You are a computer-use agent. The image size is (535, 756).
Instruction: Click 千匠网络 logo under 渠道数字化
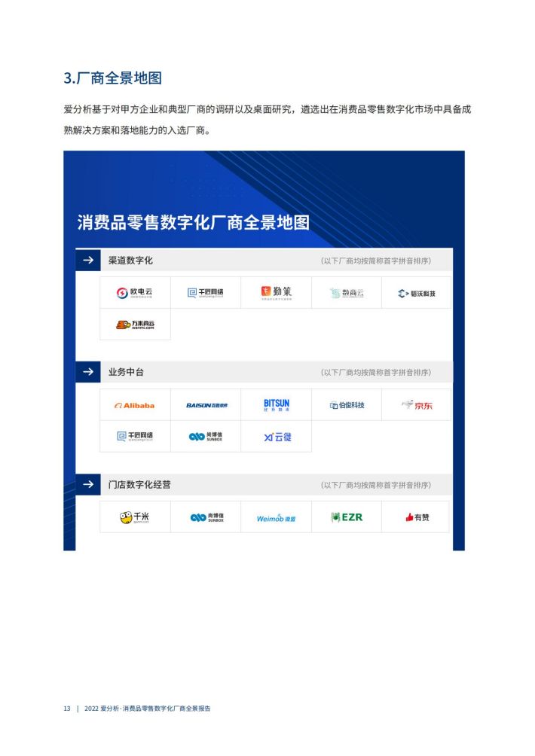tap(205, 293)
